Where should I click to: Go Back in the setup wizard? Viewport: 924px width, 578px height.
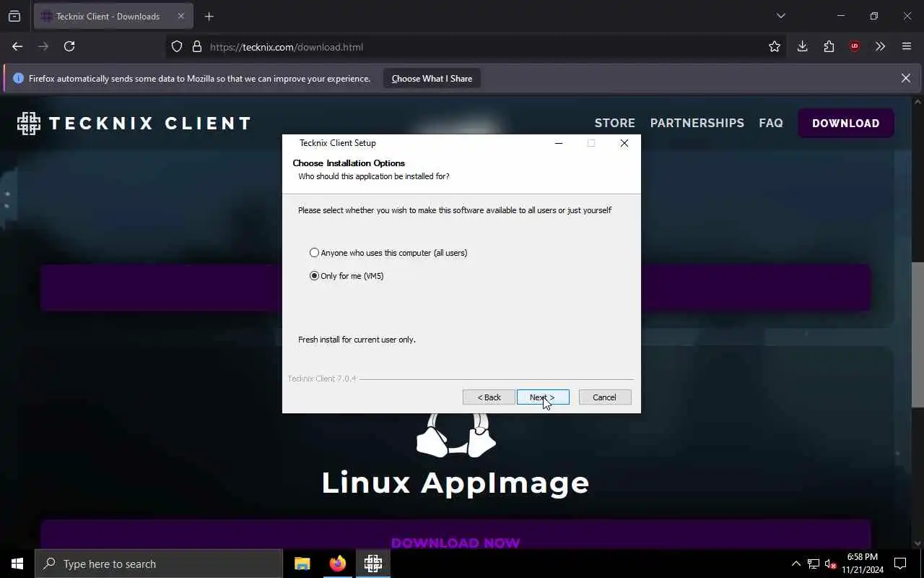(489, 397)
